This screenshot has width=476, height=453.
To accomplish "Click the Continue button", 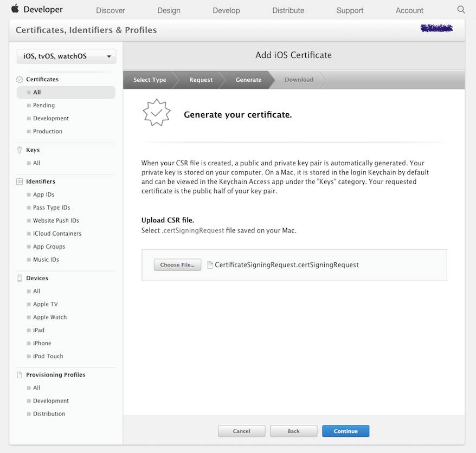I will tap(346, 431).
